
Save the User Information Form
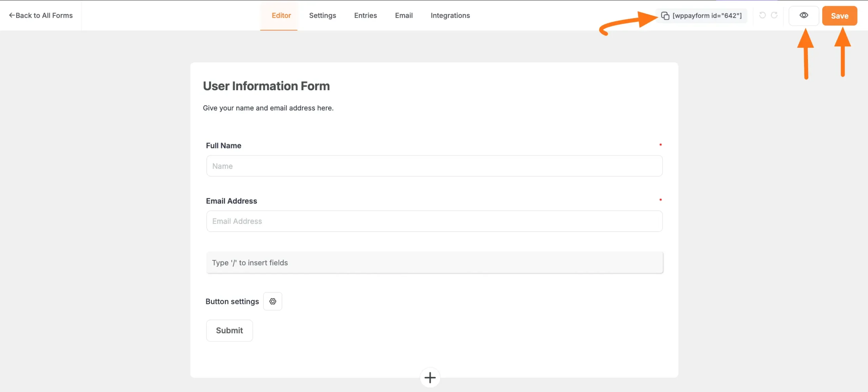[840, 15]
